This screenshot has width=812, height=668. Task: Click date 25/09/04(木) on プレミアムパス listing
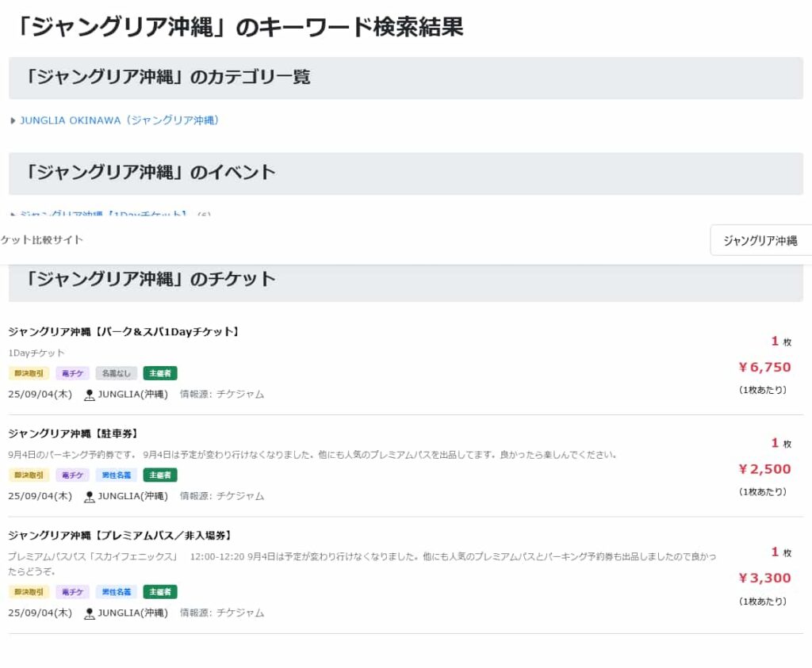40,613
